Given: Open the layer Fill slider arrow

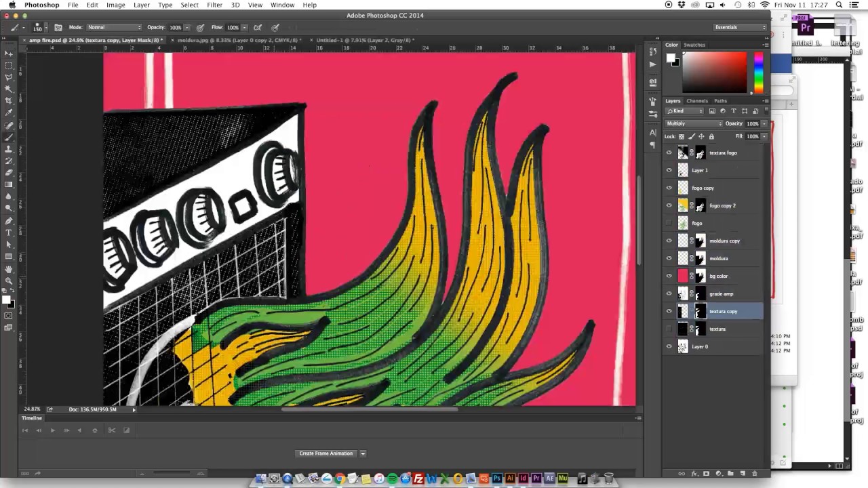Looking at the screenshot, I should point(764,136).
